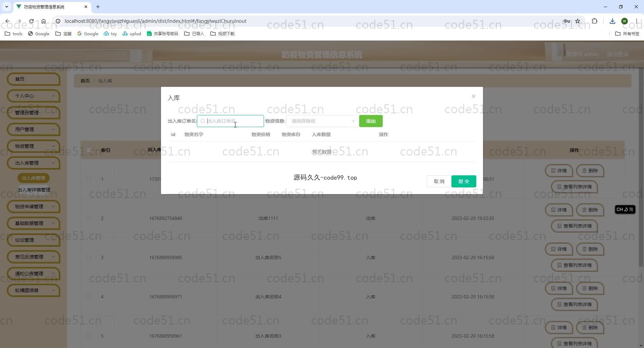Open the Chrome three-dot menu
Viewport: 644px width, 348px height.
[x=636, y=21]
